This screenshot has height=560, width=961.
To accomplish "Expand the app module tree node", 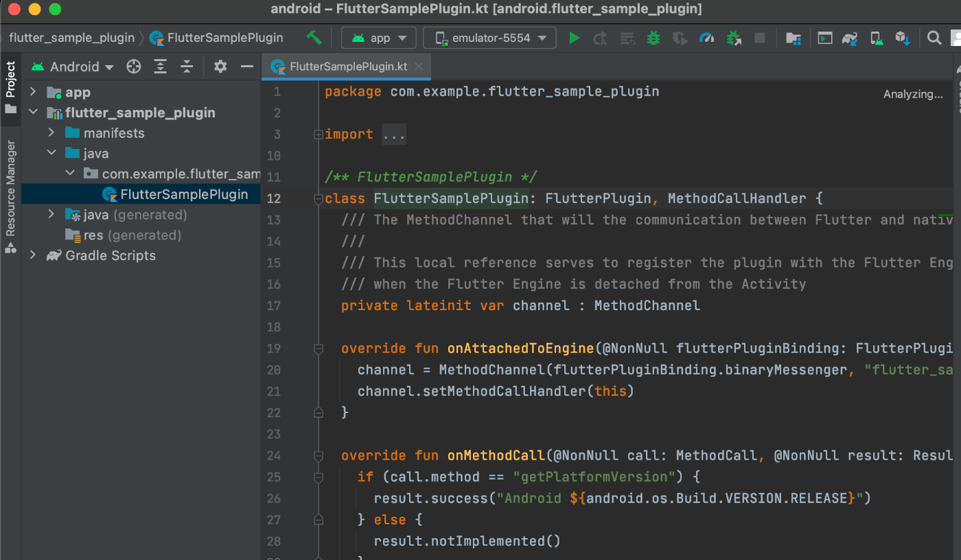I will tap(32, 92).
